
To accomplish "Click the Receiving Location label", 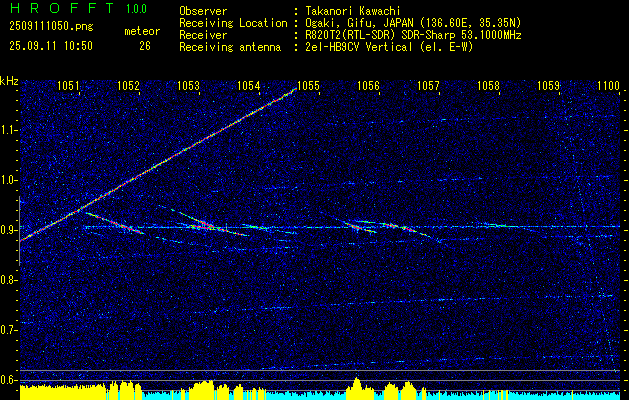I will (233, 23).
